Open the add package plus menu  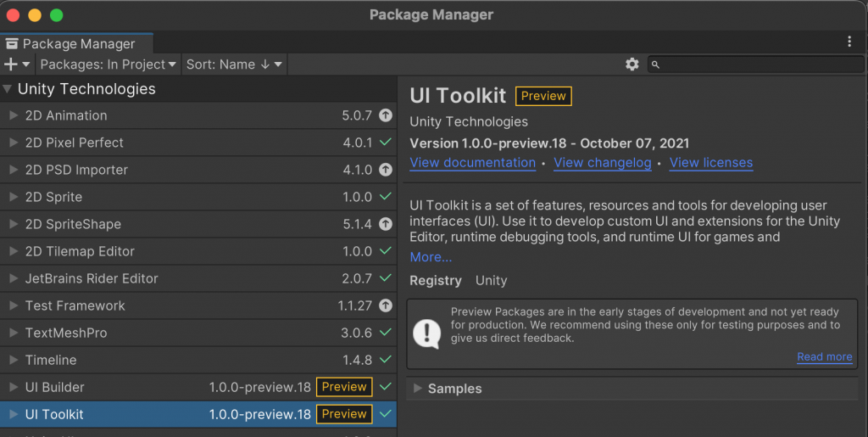17,64
